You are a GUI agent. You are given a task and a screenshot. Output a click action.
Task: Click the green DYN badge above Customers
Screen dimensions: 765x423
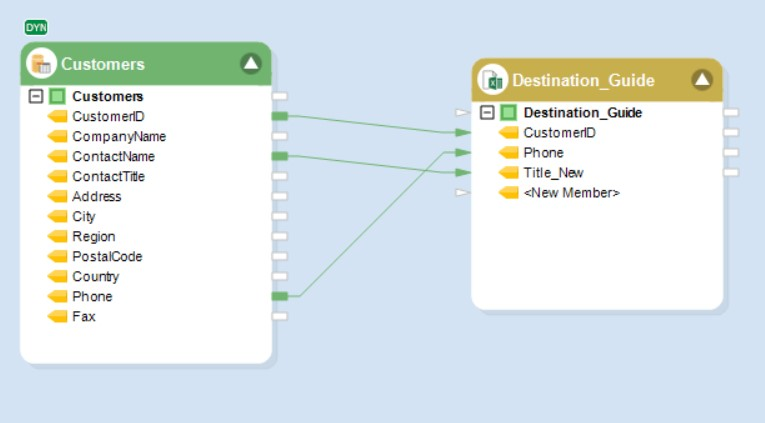point(36,27)
